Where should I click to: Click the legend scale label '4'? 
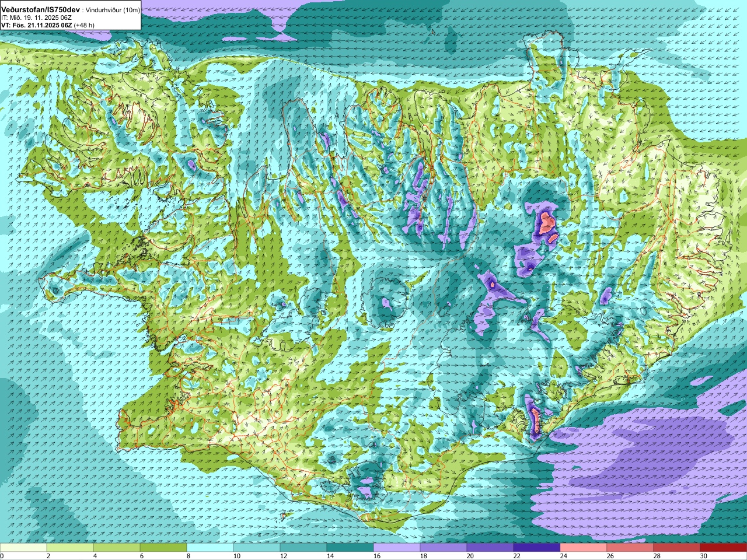(x=95, y=556)
